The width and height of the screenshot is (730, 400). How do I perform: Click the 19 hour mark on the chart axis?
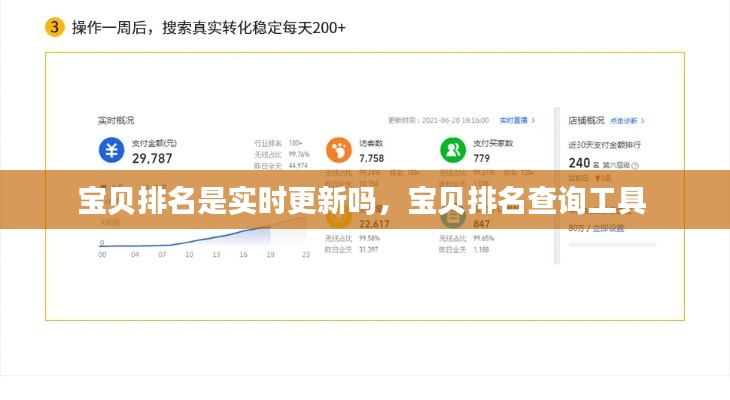[x=271, y=255]
